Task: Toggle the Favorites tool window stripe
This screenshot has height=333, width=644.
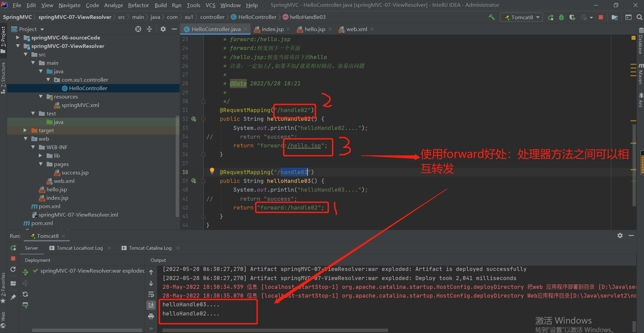Action: [x=3, y=288]
